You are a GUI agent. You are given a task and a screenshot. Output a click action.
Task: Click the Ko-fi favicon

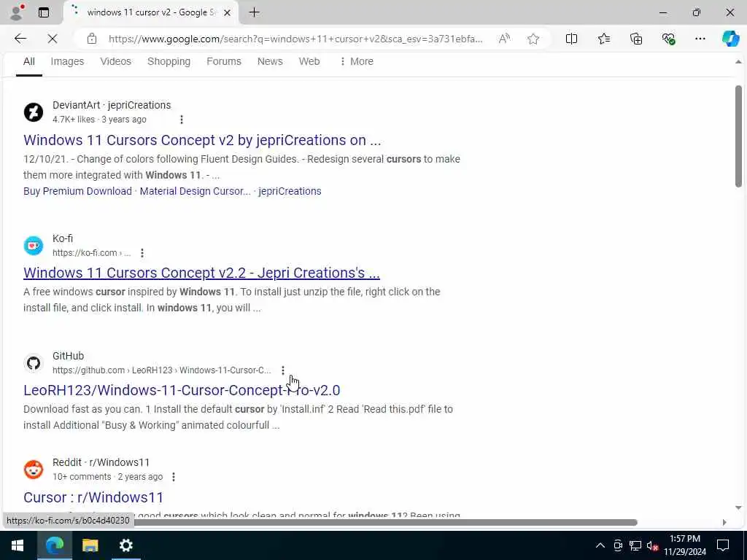click(x=34, y=246)
